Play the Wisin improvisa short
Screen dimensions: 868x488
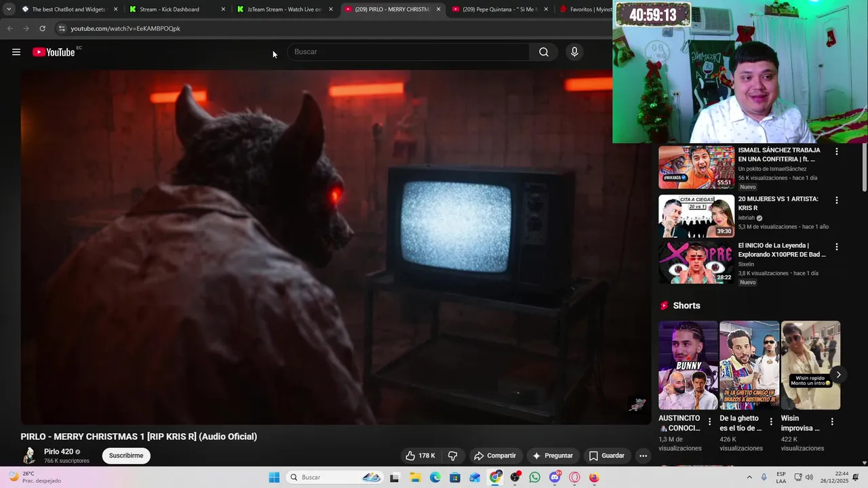pos(810,365)
